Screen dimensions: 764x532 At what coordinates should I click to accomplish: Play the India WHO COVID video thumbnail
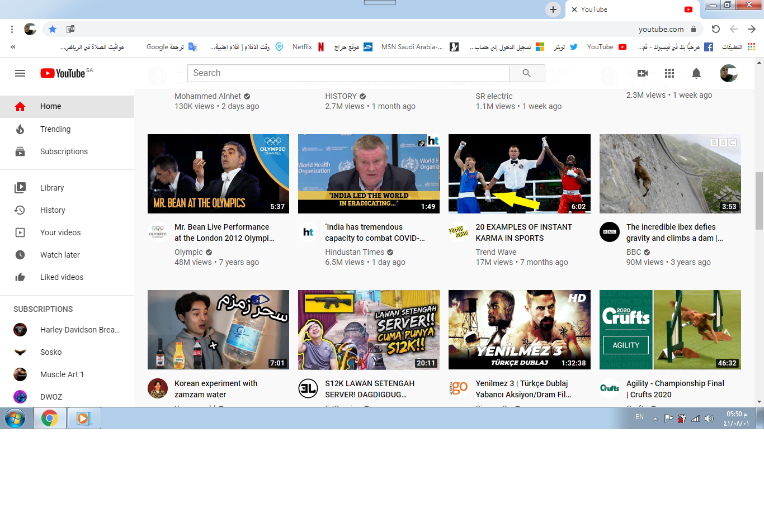[x=369, y=174]
